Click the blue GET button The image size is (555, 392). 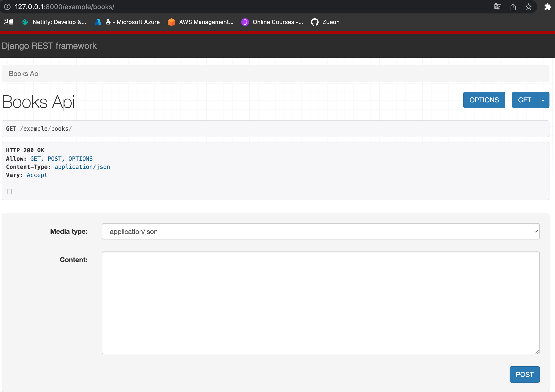pos(524,100)
